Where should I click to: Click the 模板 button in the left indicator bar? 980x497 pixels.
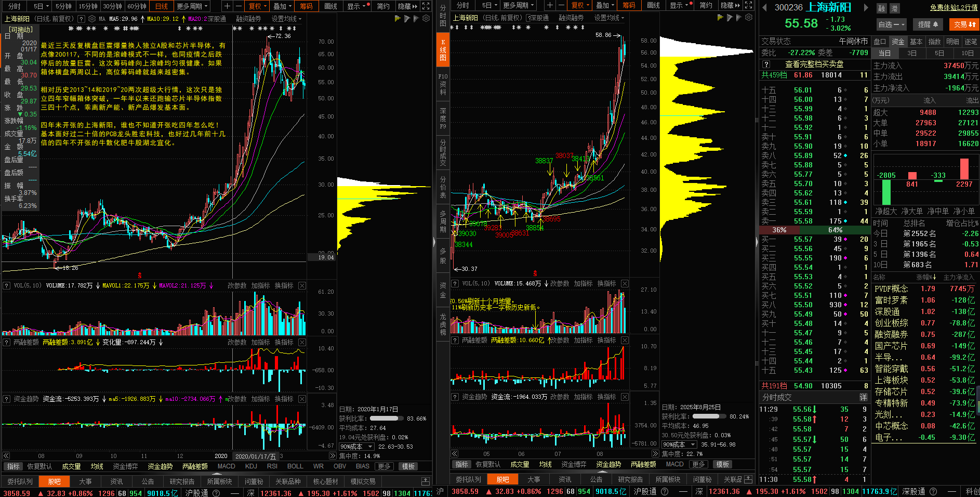pyautogui.click(x=409, y=466)
